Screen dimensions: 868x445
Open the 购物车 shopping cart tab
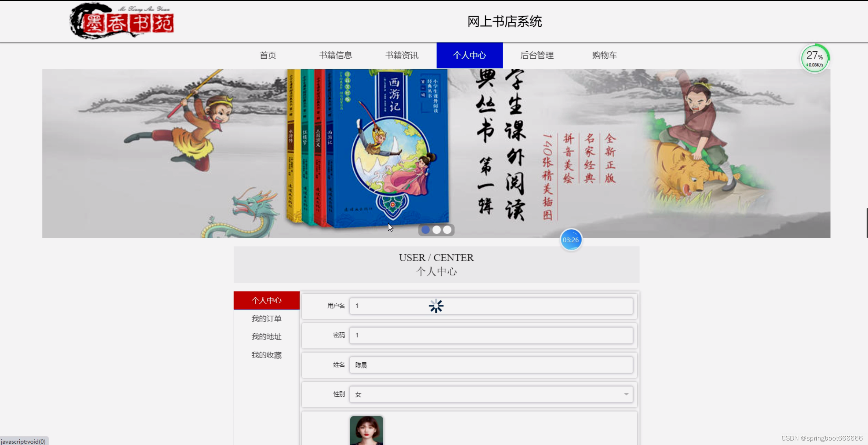tap(604, 55)
